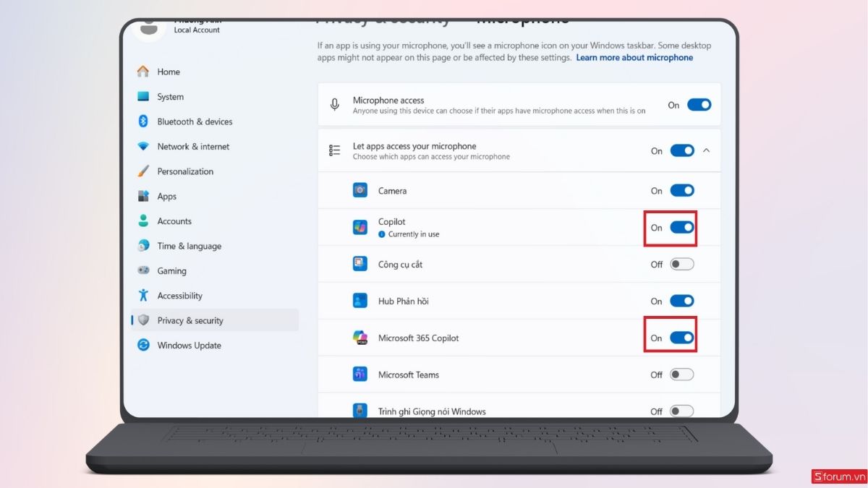Open Learn more about microphone link
The height and width of the screenshot is (488, 868).
(x=634, y=58)
